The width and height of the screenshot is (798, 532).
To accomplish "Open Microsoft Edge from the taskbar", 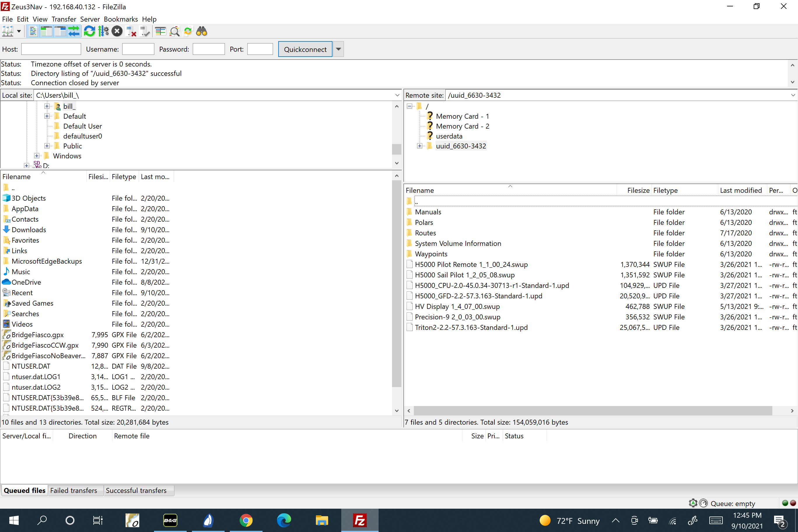I will click(x=283, y=520).
